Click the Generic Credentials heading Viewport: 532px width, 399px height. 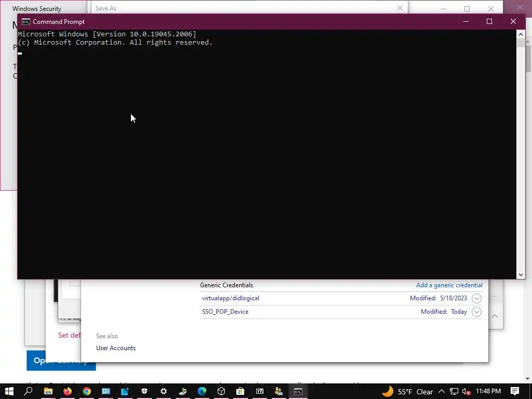pos(227,285)
